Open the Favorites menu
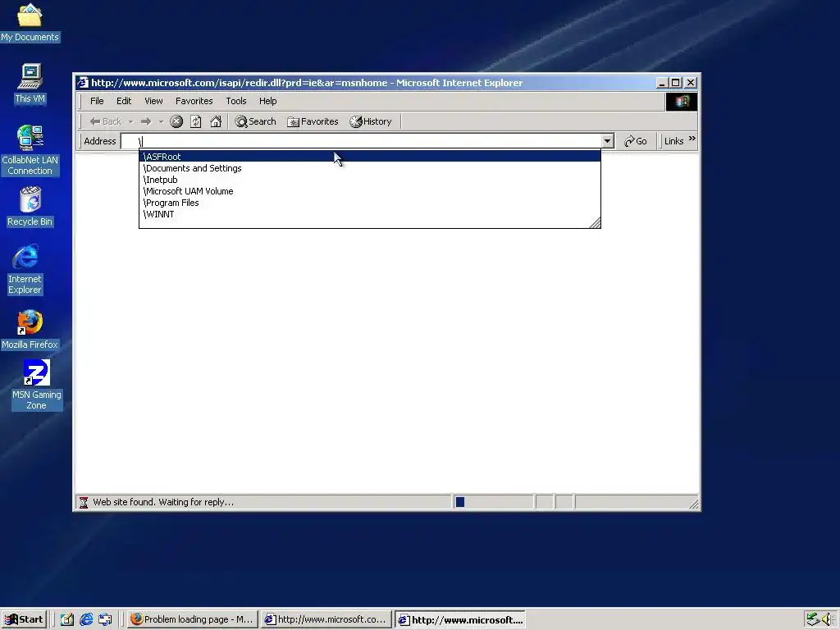 [194, 101]
